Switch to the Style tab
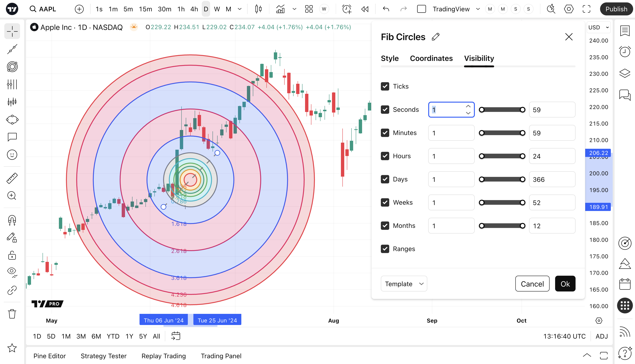 [390, 58]
